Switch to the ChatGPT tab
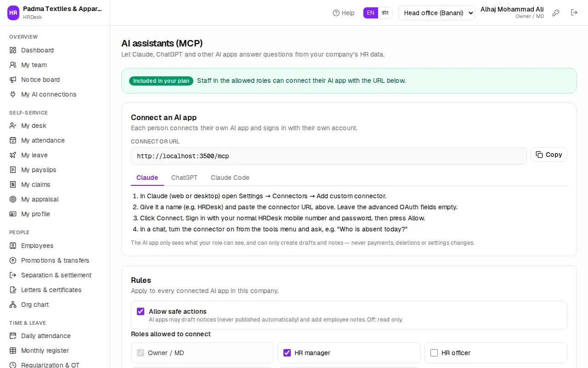Image resolution: width=588 pixels, height=368 pixels. pos(184,178)
